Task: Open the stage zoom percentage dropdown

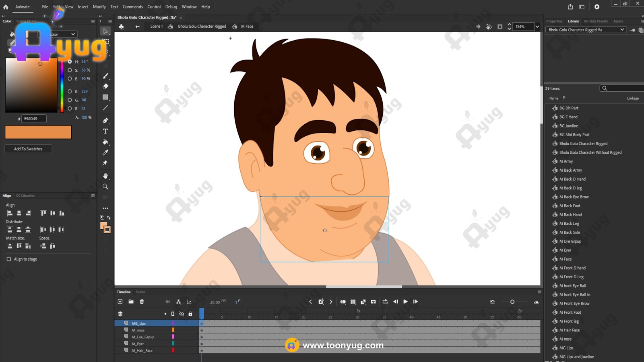Action: [537, 27]
